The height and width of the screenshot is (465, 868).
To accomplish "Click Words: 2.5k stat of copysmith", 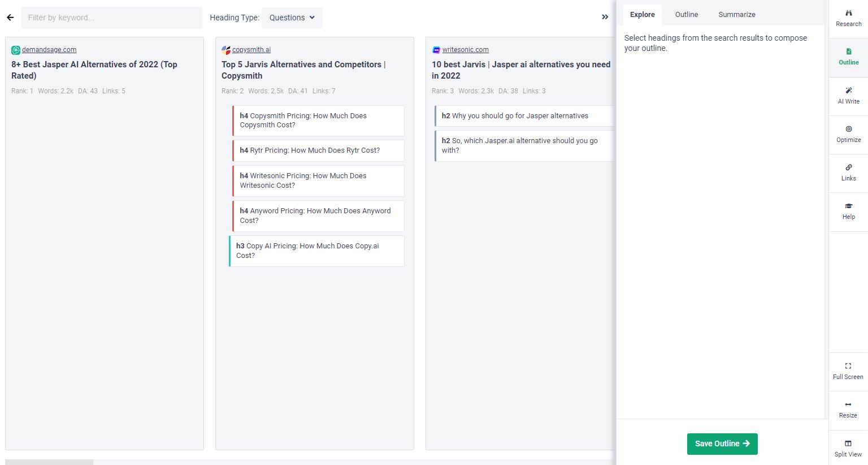I will tap(266, 91).
